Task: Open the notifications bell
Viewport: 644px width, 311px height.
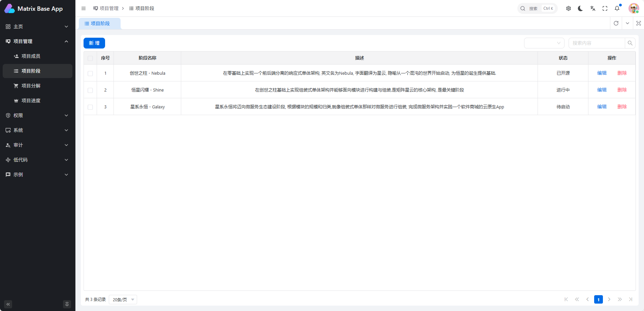Action: tap(617, 8)
